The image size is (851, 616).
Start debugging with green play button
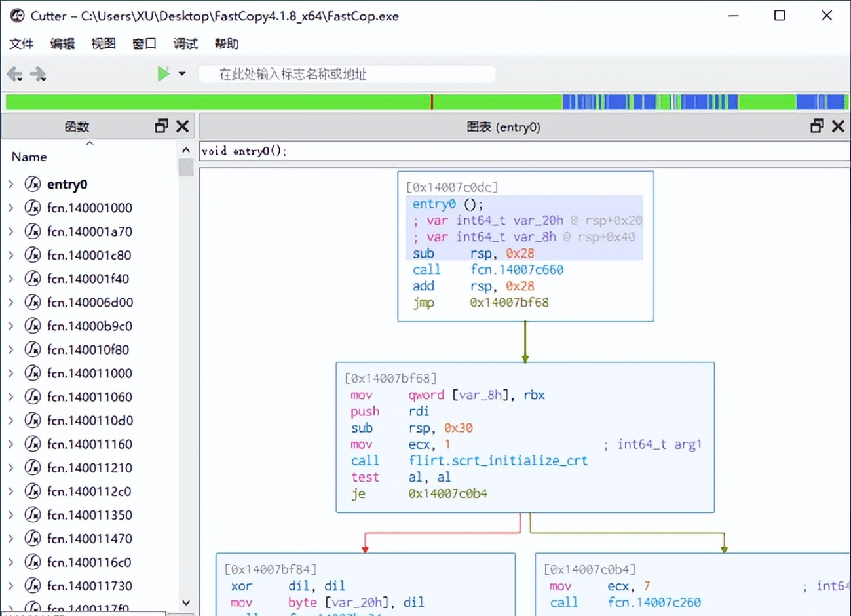click(x=162, y=74)
